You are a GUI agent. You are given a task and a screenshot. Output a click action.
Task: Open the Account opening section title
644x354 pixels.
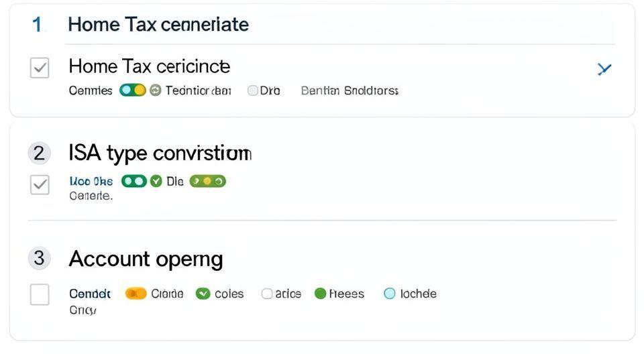point(146,259)
